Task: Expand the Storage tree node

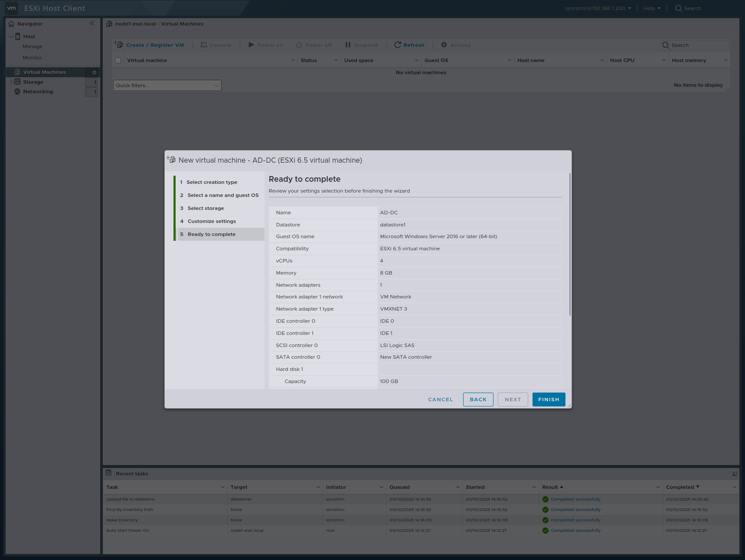Action: coord(11,82)
